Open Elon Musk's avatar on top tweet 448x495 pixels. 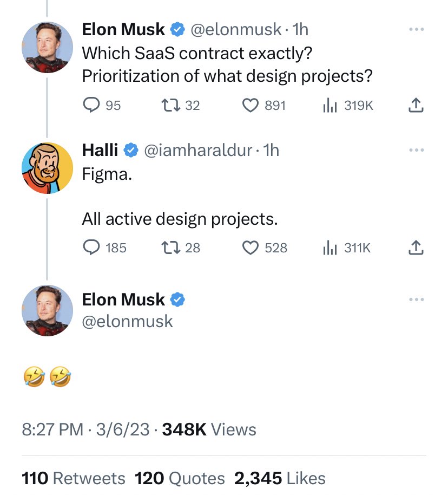point(47,47)
